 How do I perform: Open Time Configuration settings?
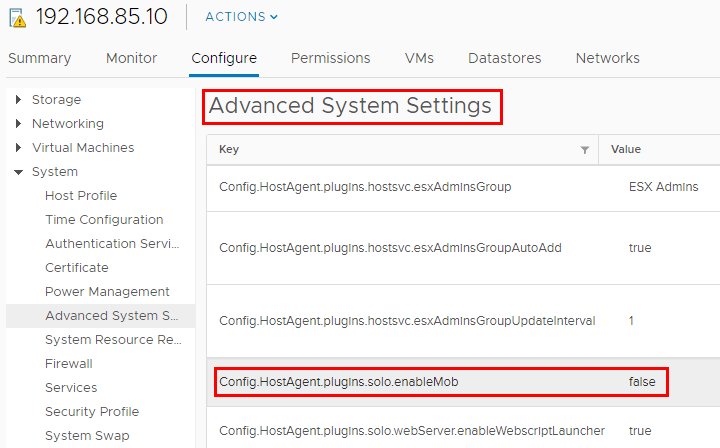point(104,220)
